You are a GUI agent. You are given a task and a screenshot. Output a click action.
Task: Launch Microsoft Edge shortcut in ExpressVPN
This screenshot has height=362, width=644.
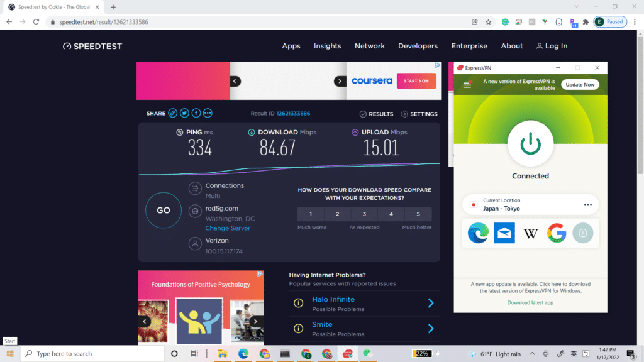[478, 233]
